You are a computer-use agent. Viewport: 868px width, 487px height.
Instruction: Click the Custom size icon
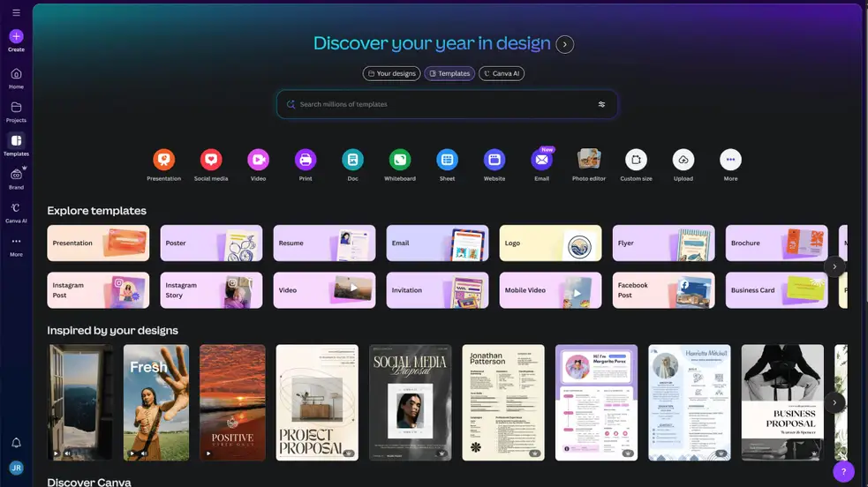(636, 160)
